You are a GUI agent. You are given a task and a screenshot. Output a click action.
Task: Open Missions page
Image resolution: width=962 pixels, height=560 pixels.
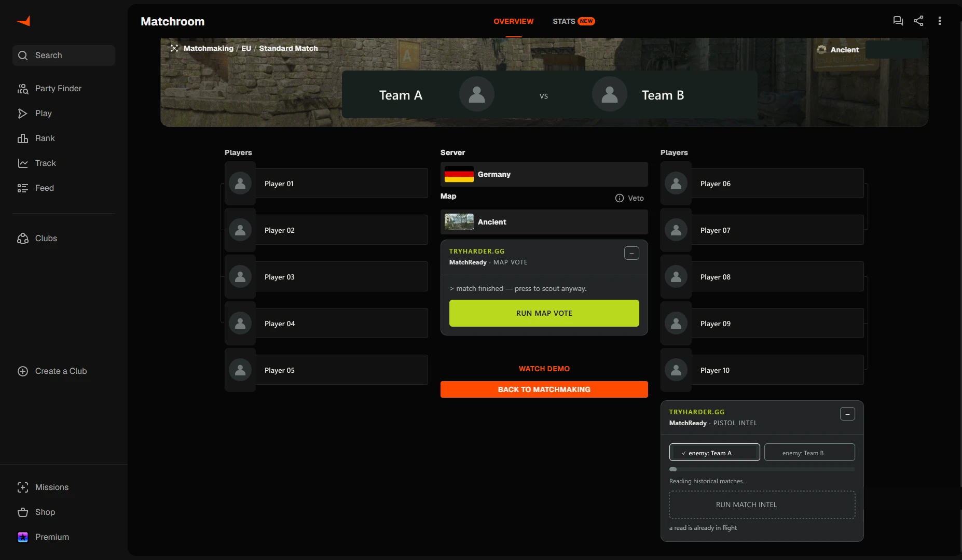(x=64, y=487)
